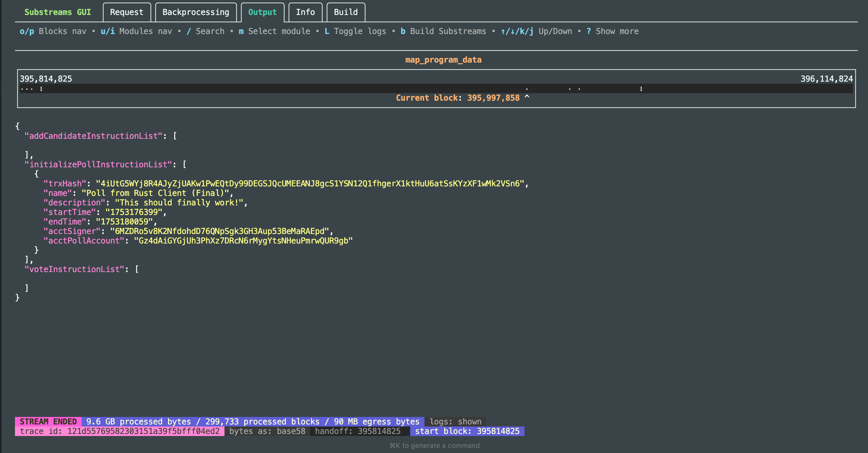Click the '/ Search' shortcut hint
Image resolution: width=868 pixels, height=453 pixels.
205,31
